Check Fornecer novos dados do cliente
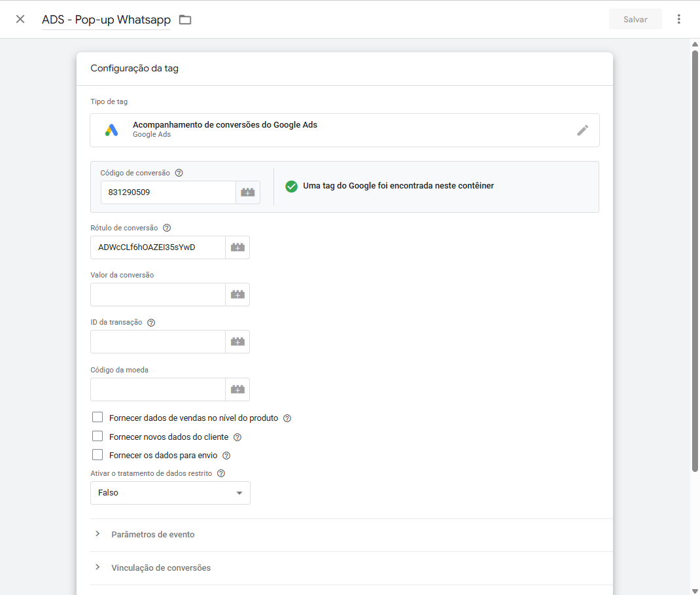The image size is (700, 595). (x=97, y=437)
